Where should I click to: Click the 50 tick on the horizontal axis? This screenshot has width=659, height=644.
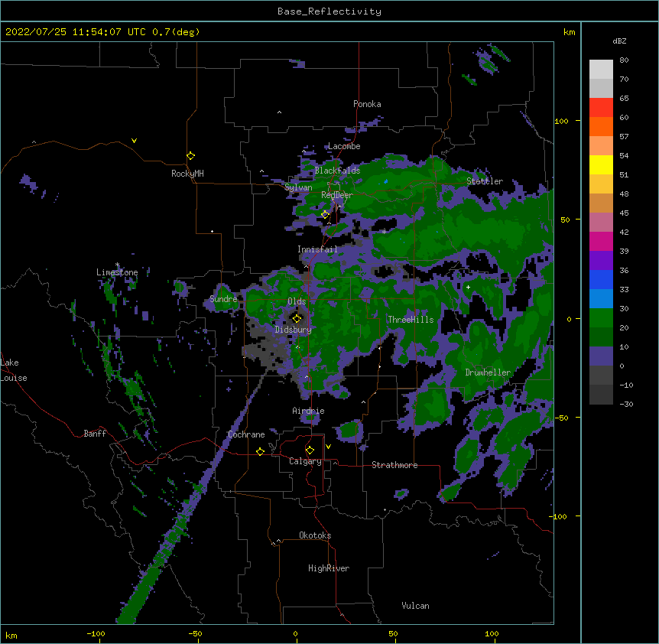393,634
